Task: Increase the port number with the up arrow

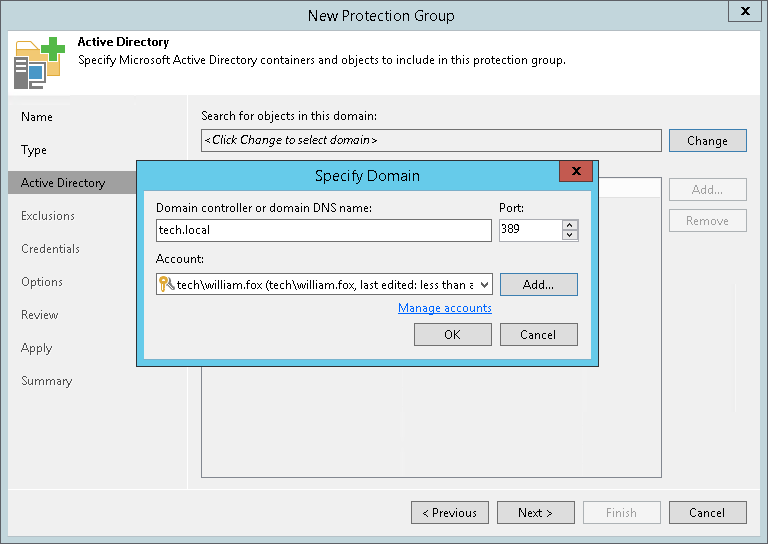Action: [x=570, y=225]
